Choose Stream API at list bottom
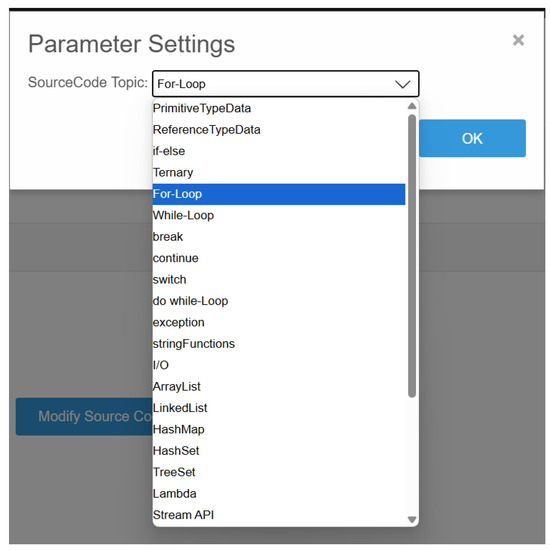 [x=279, y=515]
